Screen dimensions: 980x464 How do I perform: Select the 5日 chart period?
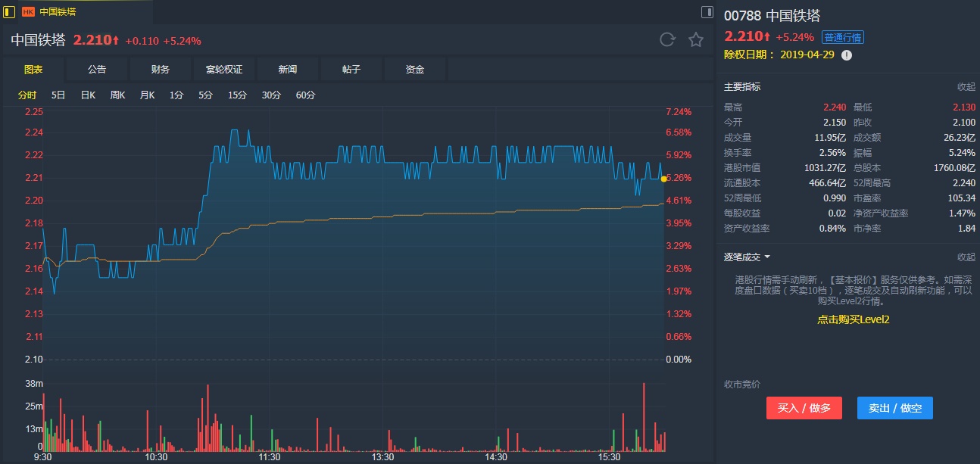coord(58,95)
